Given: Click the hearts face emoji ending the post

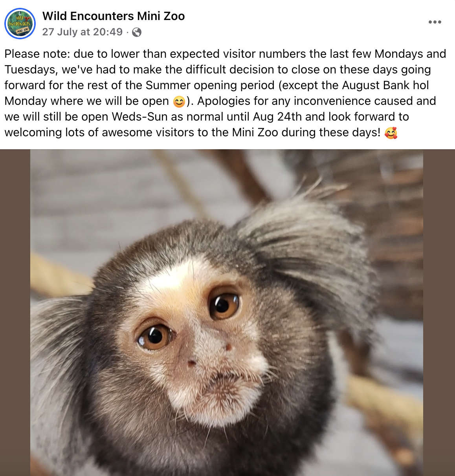Looking at the screenshot, I should pyautogui.click(x=391, y=133).
